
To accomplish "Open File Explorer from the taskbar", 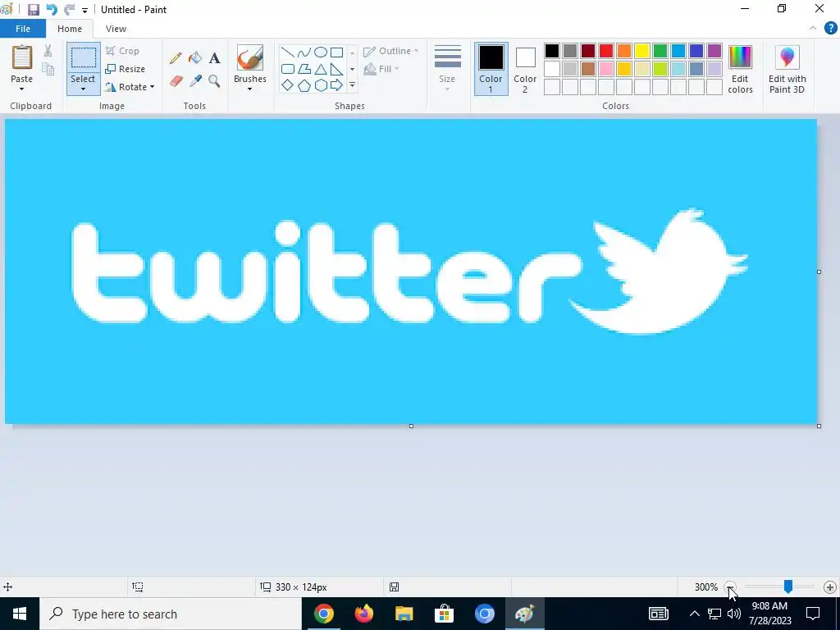I will [x=404, y=614].
